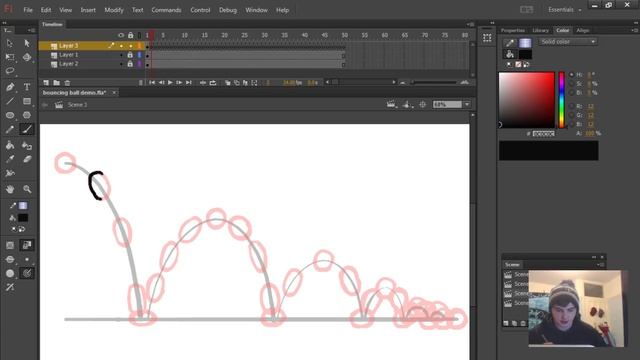Go to last frame button
Viewport: 640px width, 360px height.
(x=188, y=83)
